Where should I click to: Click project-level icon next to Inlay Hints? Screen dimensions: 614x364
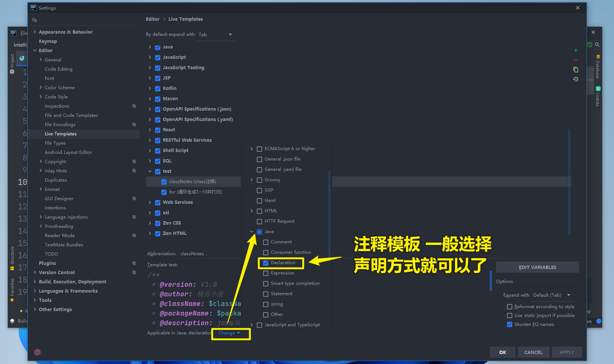pyautogui.click(x=134, y=171)
